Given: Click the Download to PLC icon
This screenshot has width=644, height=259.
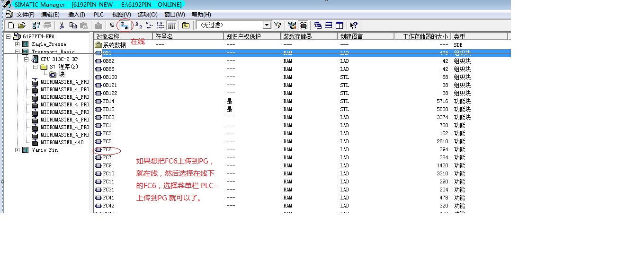Looking at the screenshot, I should click(x=98, y=25).
